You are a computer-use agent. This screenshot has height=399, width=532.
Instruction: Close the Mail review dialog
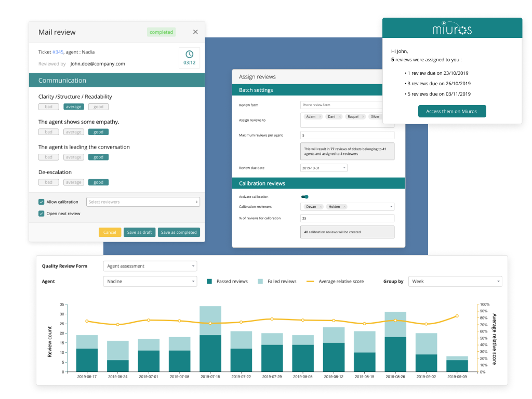[195, 32]
